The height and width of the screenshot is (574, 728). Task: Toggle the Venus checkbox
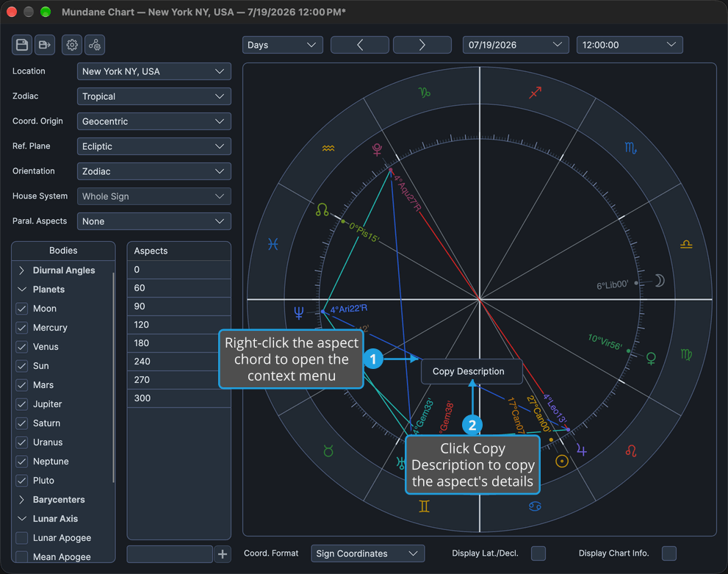(x=22, y=347)
